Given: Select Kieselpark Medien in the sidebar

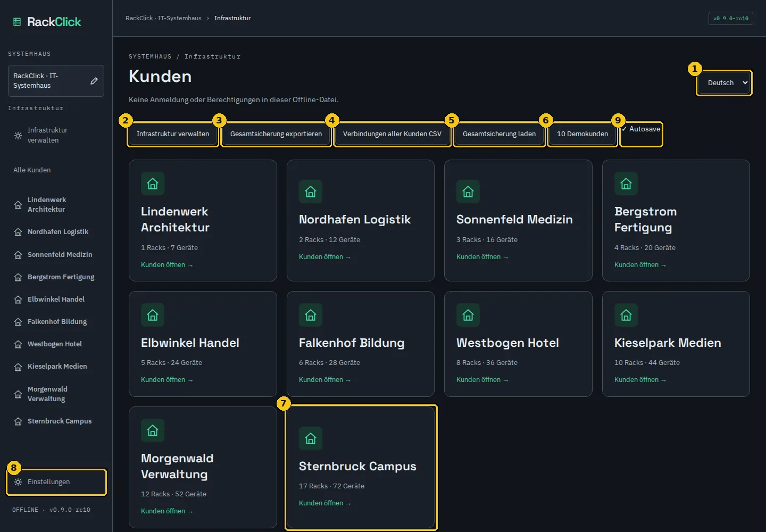Looking at the screenshot, I should click(x=56, y=367).
